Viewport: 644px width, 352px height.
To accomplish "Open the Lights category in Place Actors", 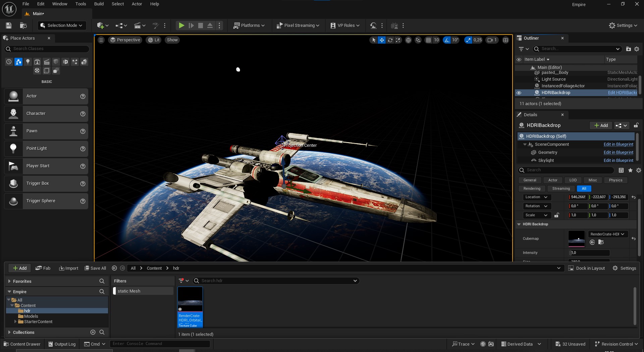I will coord(28,62).
